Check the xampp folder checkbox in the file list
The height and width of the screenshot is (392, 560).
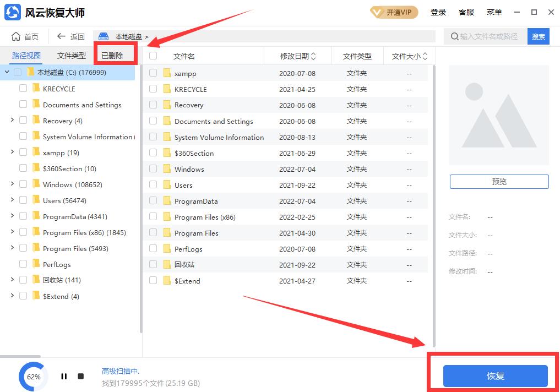click(153, 73)
